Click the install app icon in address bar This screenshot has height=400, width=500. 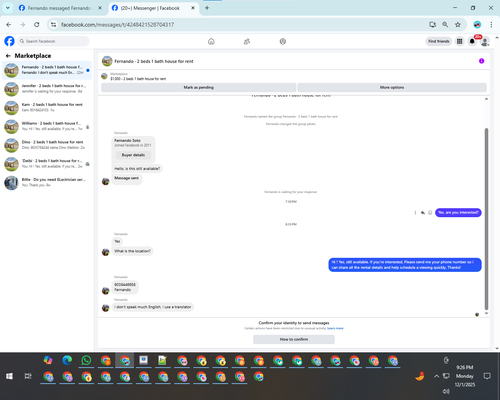pos(432,24)
